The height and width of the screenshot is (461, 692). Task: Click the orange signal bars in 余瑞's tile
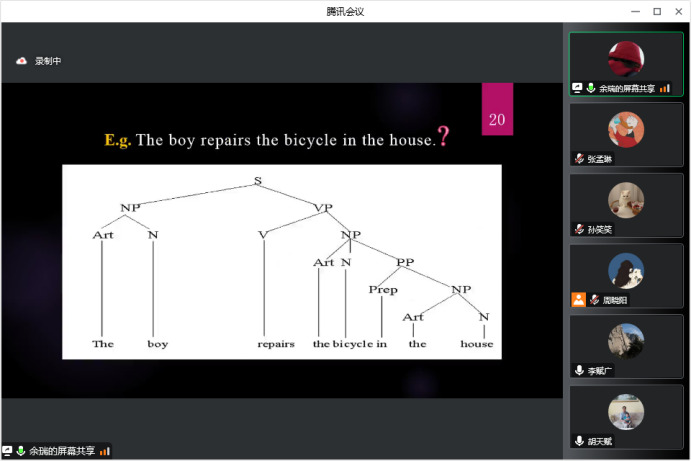pos(665,88)
